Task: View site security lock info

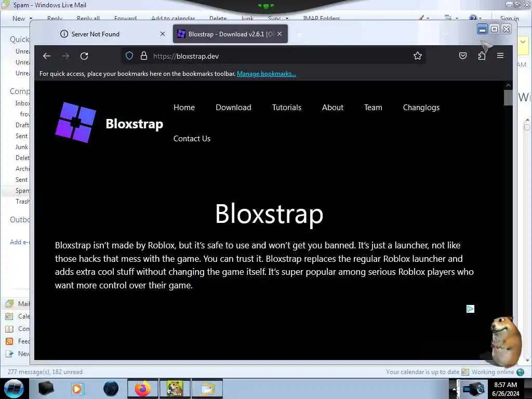Action: coord(144,56)
